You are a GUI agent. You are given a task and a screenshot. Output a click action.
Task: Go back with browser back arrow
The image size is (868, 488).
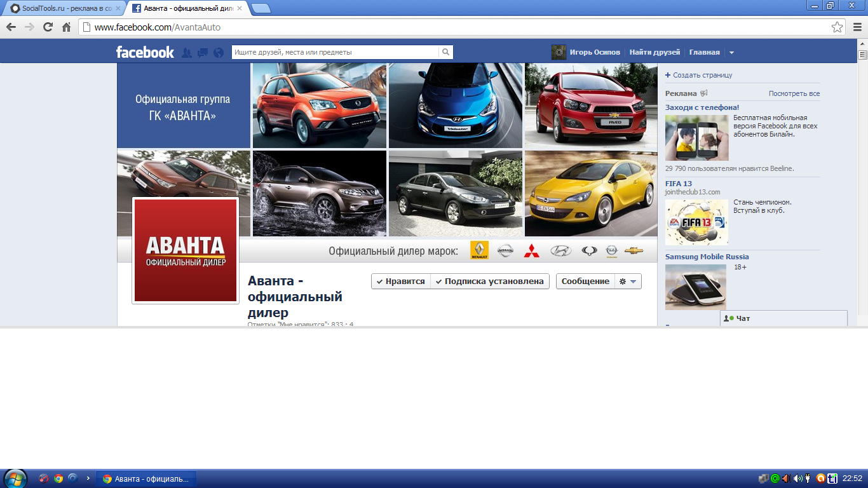coord(11,27)
